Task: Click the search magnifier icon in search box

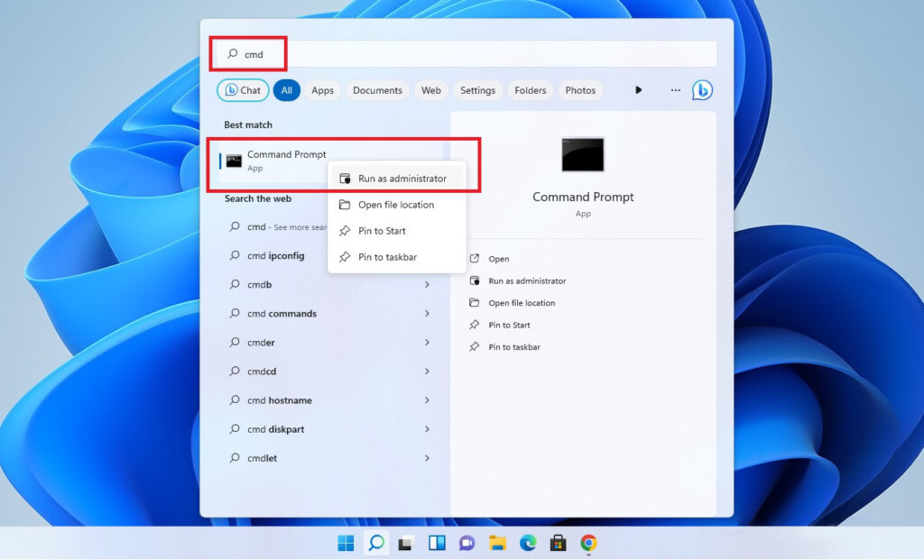Action: (232, 54)
